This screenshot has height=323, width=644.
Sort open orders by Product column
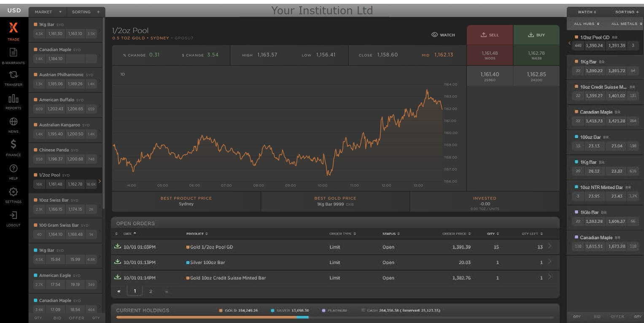point(197,234)
